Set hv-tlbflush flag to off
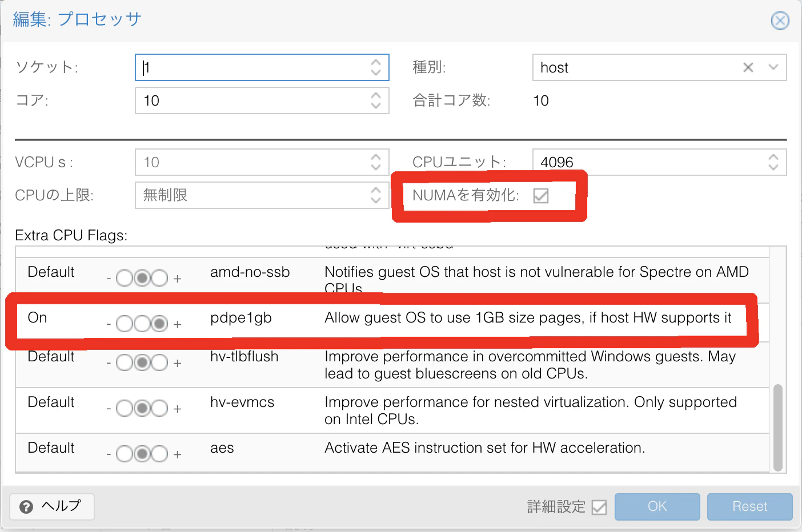The image size is (802, 532). click(x=125, y=362)
